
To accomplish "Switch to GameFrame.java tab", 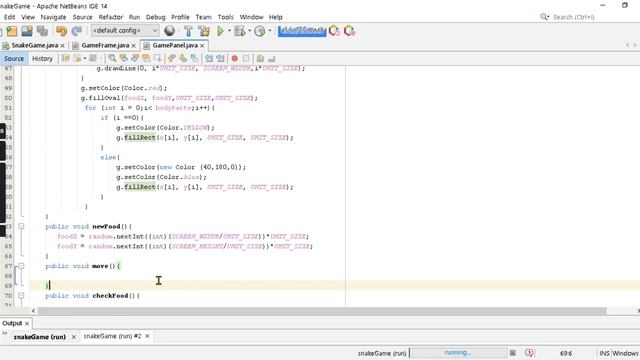I will click(105, 45).
